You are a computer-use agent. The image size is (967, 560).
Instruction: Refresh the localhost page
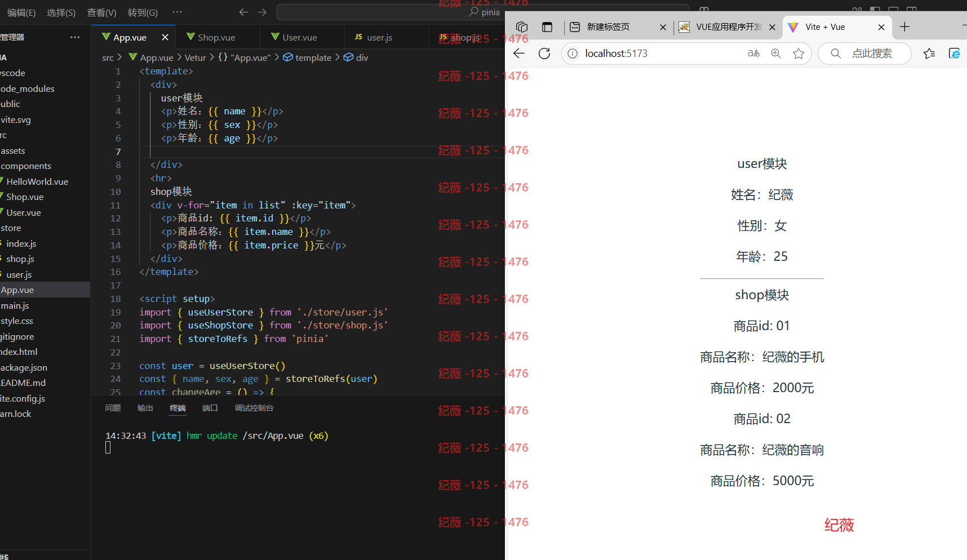(544, 53)
